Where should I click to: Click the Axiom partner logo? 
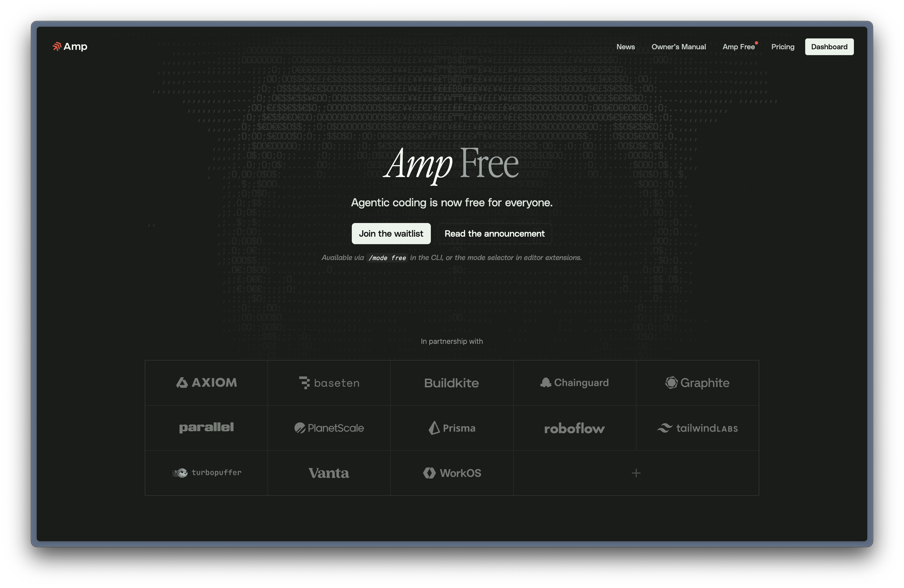(x=206, y=383)
